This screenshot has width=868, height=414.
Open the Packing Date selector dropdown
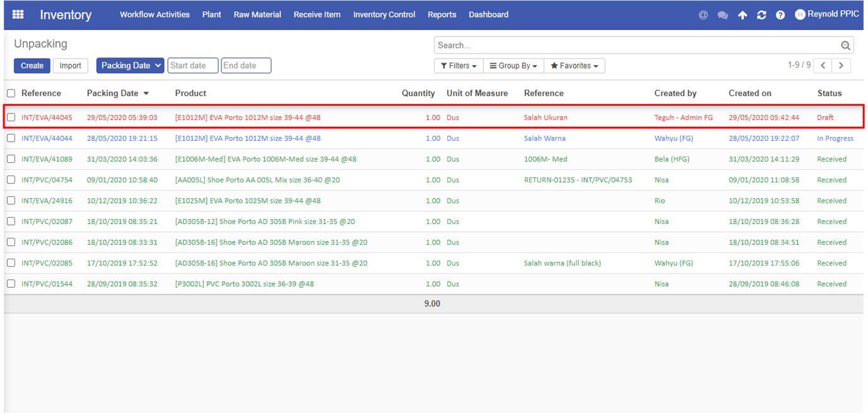pyautogui.click(x=130, y=66)
